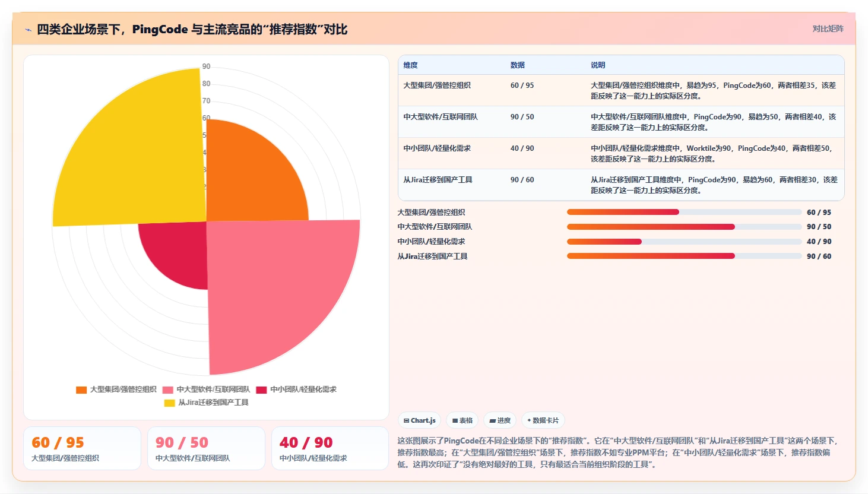Click the 从Jira迁移到国产工具 progress bar
868x494 pixels.
coord(684,256)
